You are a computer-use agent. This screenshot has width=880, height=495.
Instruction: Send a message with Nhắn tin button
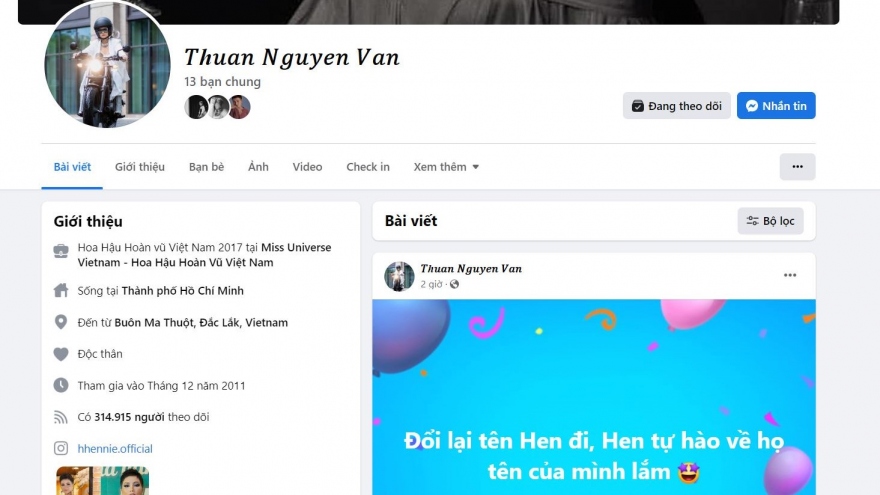(x=776, y=106)
